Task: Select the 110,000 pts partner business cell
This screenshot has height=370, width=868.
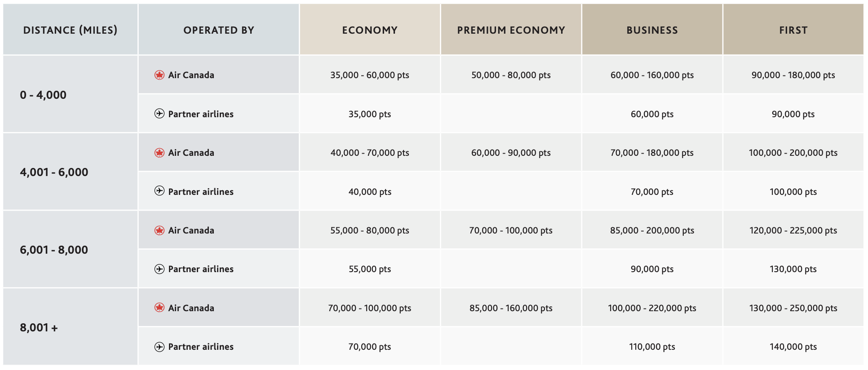Action: (x=652, y=347)
